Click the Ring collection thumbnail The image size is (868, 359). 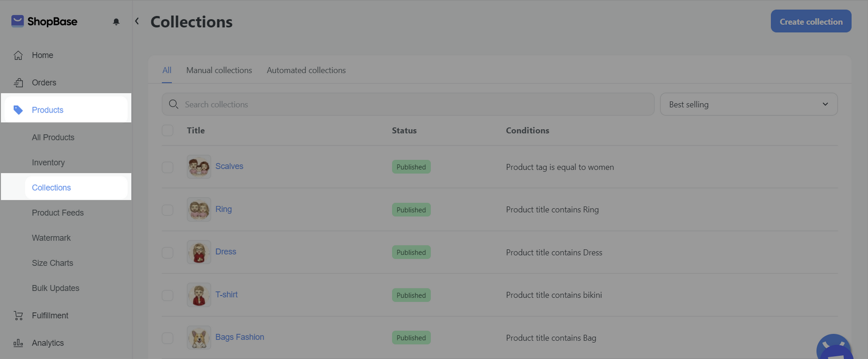click(x=199, y=210)
